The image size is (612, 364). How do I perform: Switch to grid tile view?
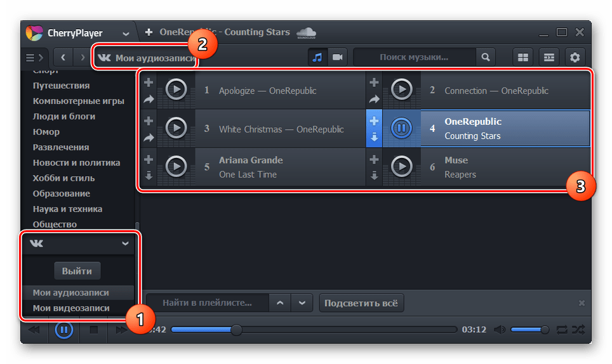pyautogui.click(x=522, y=58)
